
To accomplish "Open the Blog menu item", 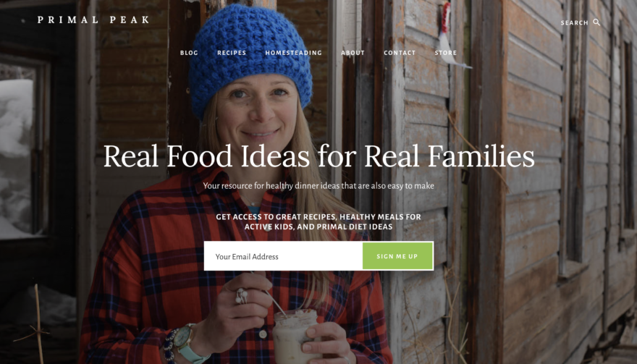I will tap(189, 53).
